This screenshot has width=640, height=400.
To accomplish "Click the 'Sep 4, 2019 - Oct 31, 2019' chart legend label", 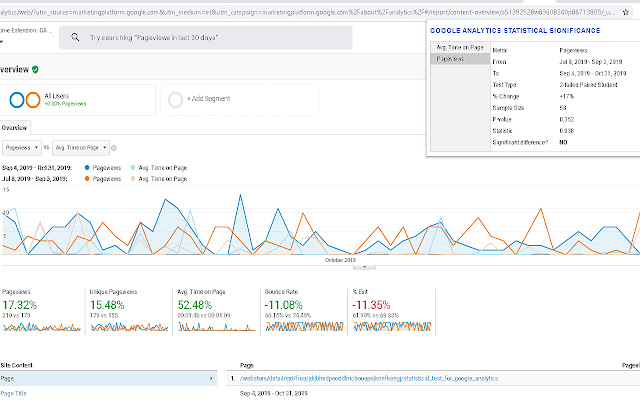I will (37, 168).
